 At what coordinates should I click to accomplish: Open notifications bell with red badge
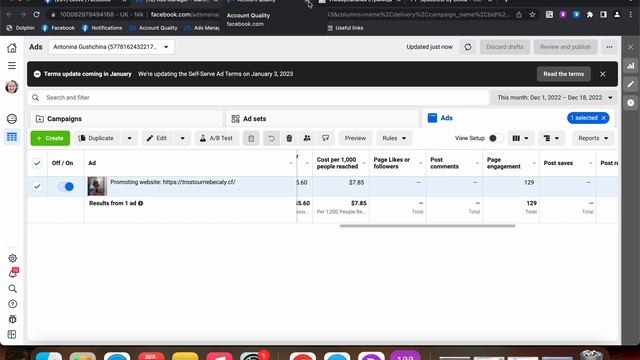click(13, 273)
